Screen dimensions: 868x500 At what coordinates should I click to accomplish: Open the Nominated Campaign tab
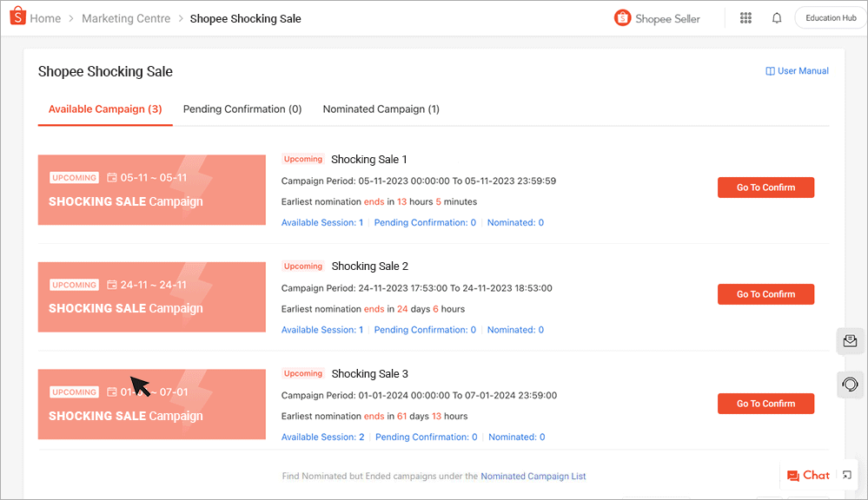coord(381,109)
